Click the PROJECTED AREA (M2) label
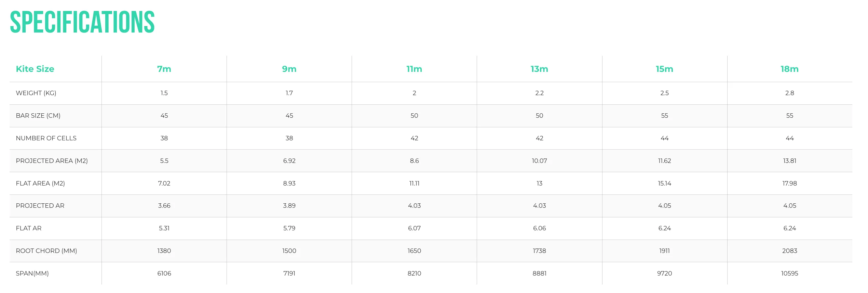The image size is (868, 293). point(52,161)
